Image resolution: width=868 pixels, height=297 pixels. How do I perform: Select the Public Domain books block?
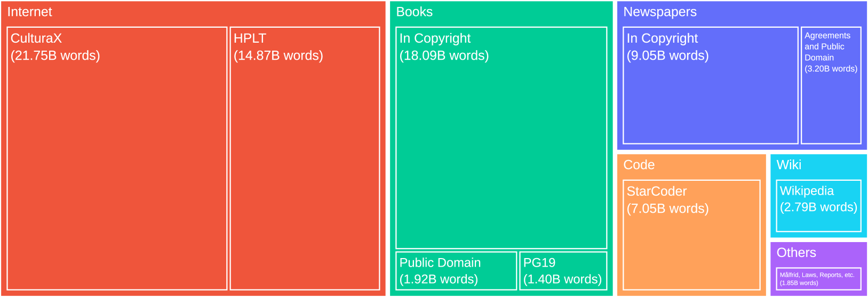click(x=456, y=271)
